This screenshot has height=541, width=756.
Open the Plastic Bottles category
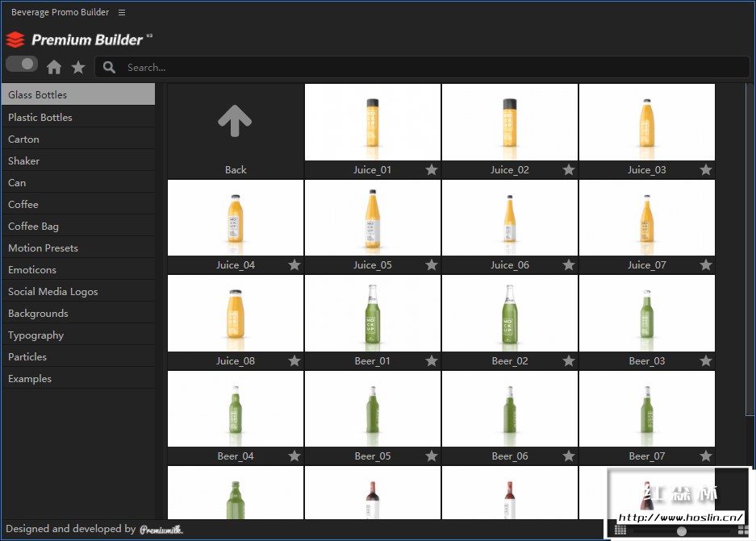tap(78, 117)
